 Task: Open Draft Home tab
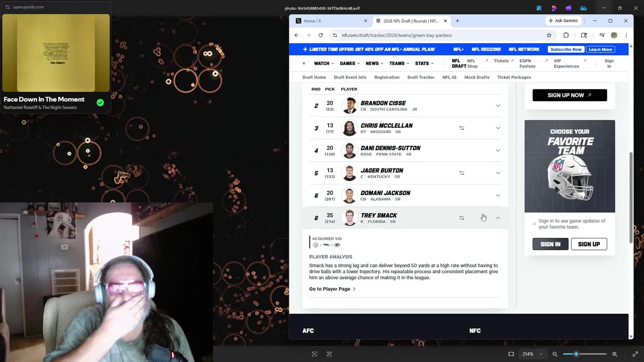point(314,77)
